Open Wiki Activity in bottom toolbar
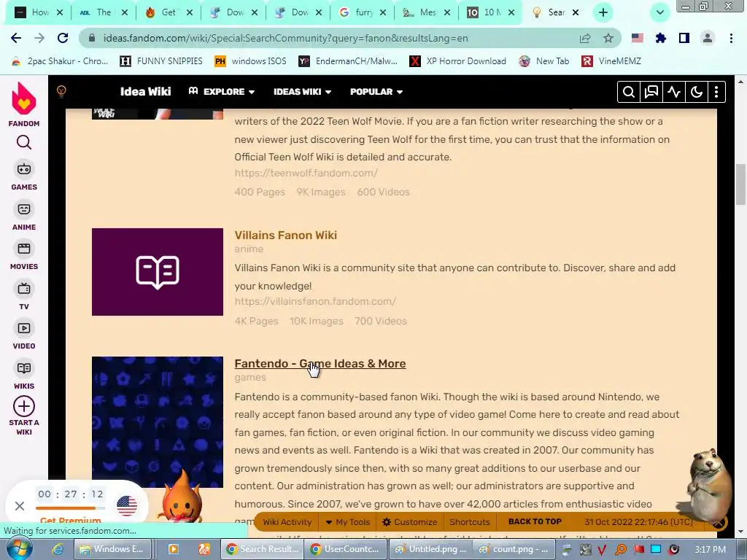The image size is (747, 560). [x=287, y=522]
